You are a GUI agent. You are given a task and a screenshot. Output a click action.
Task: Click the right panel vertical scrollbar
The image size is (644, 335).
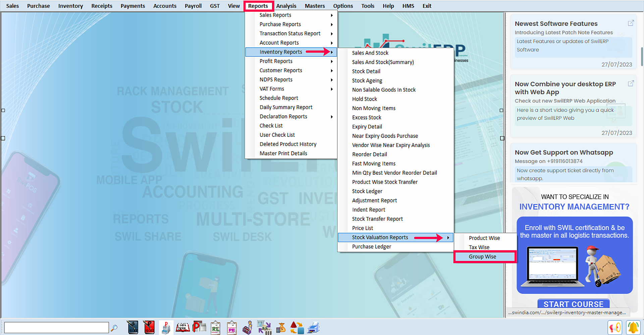pyautogui.click(x=642, y=57)
